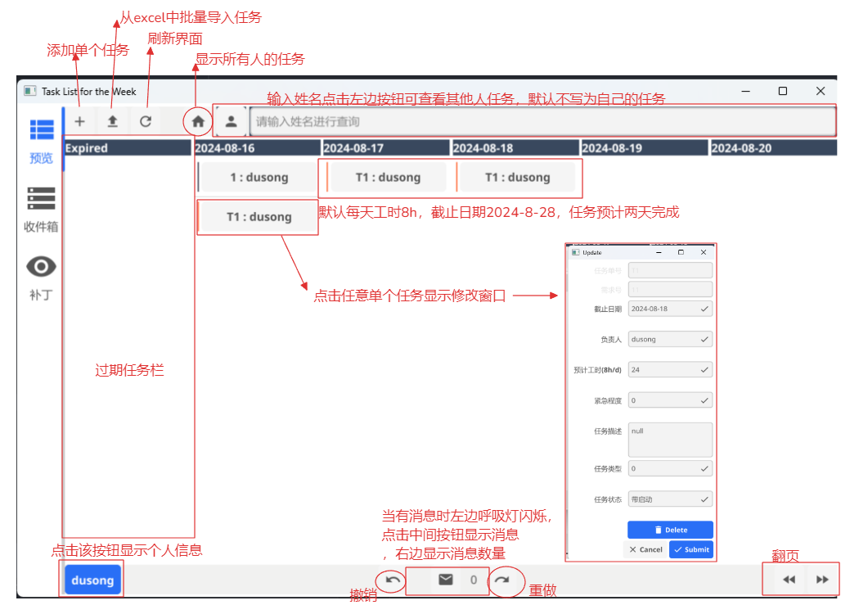The height and width of the screenshot is (614, 868).
Task: Click the dusong user button
Action: coord(92,580)
